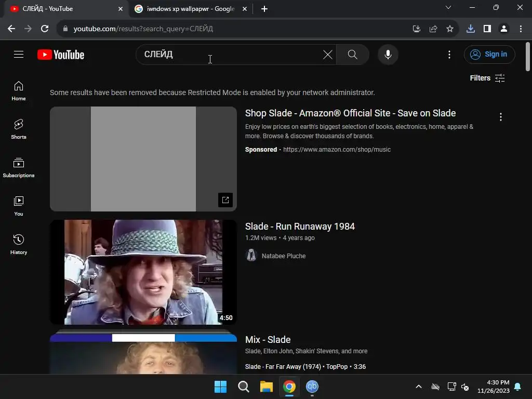Open Natabee Pluche channel name
The width and height of the screenshot is (532, 399).
284,256
